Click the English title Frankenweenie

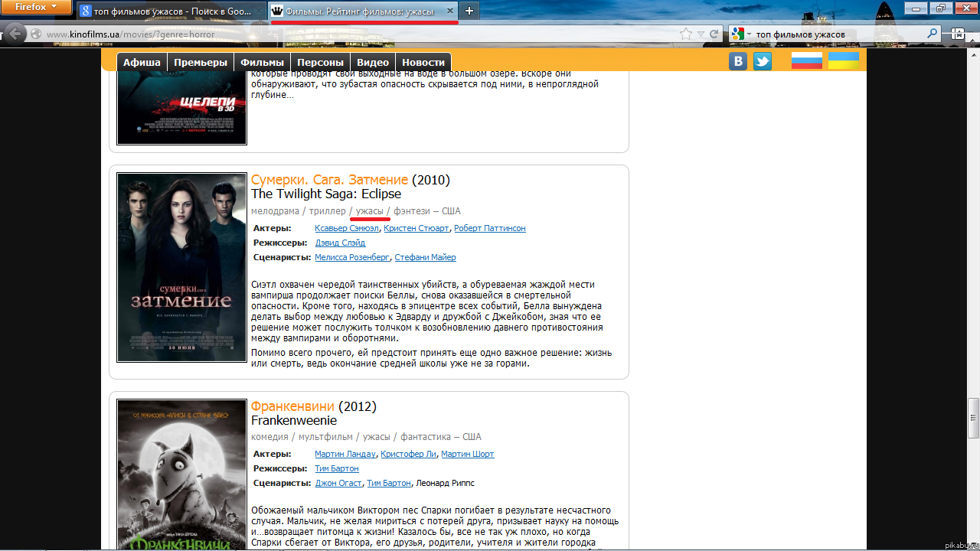tap(294, 420)
